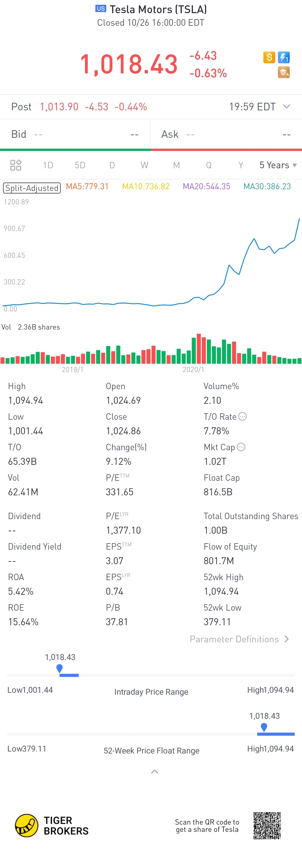Select the D daily chart tab
302x868 pixels.
(112, 165)
